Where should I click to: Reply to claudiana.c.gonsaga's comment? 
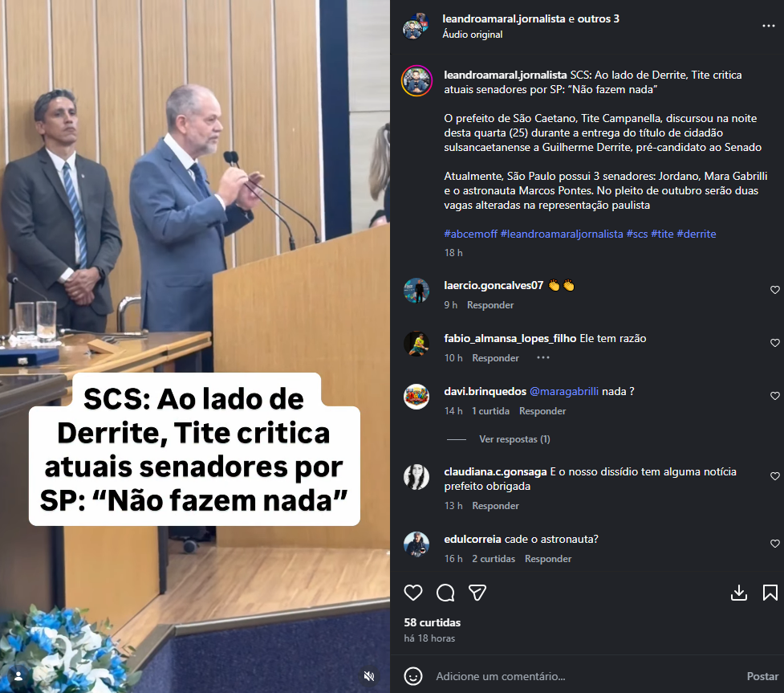[x=495, y=506]
